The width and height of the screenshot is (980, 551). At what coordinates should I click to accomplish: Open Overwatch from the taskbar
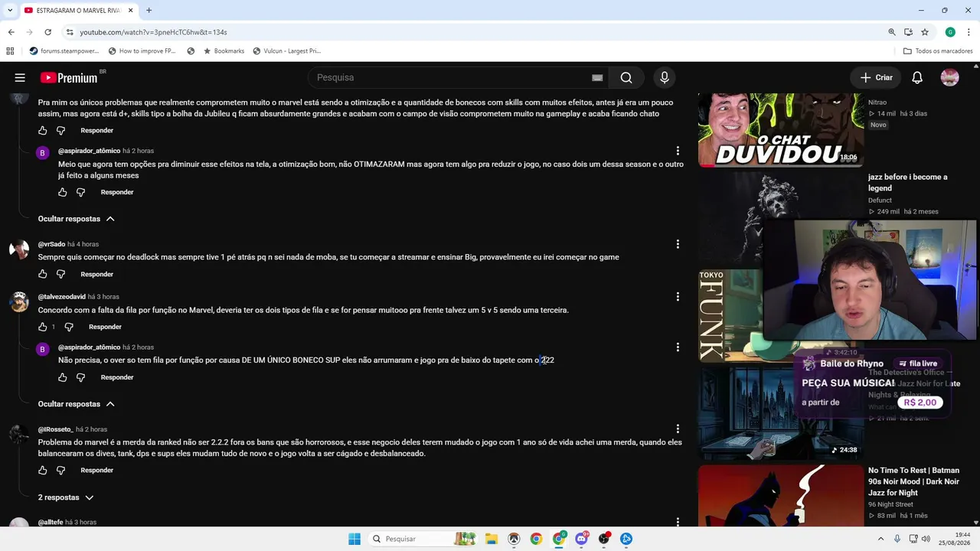[514, 539]
